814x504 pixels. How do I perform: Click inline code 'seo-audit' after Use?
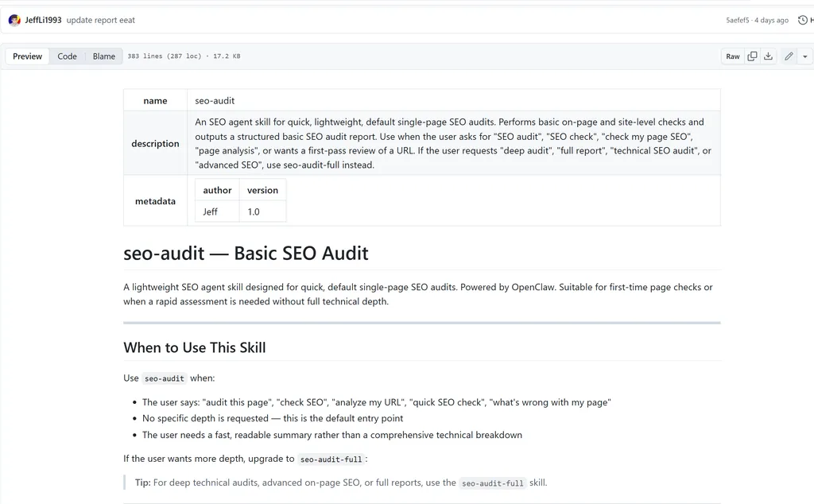[164, 378]
